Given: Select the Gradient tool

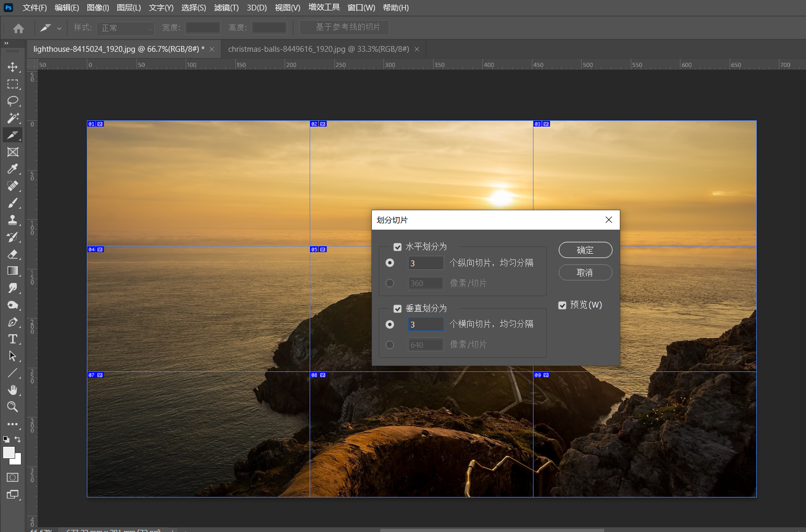Looking at the screenshot, I should click(13, 271).
